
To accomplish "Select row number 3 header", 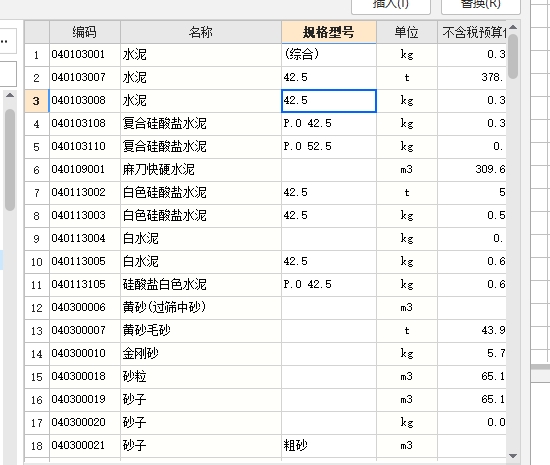I will [37, 101].
